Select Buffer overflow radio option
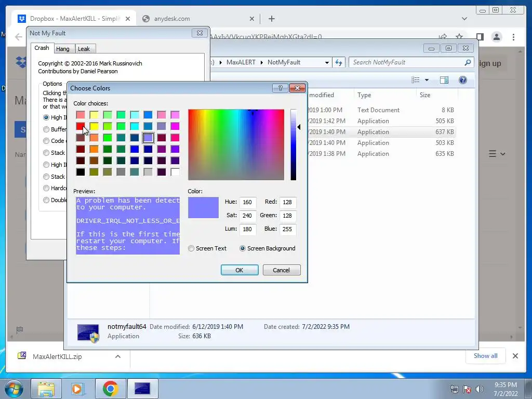Viewport: 532px width, 399px height. (x=46, y=129)
